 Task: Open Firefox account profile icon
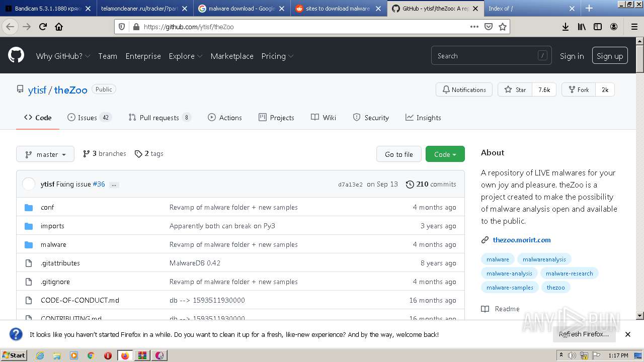[x=614, y=27]
